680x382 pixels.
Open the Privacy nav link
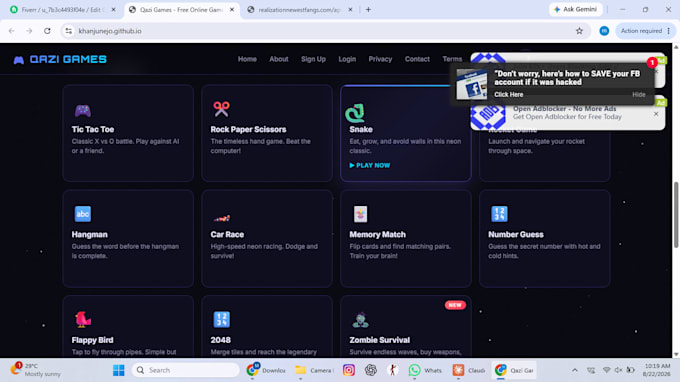tap(380, 59)
